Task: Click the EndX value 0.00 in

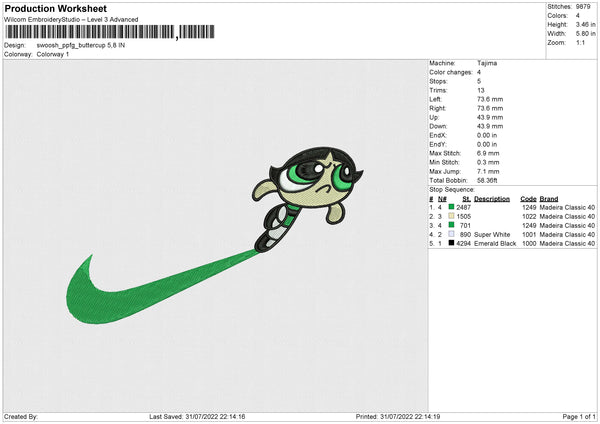Action: (487, 135)
